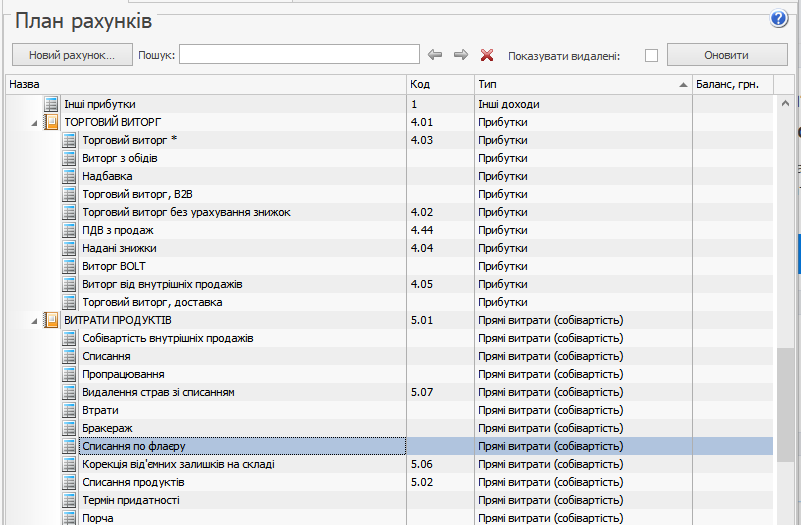
Task: Focus the Пошук search input field
Action: point(299,55)
